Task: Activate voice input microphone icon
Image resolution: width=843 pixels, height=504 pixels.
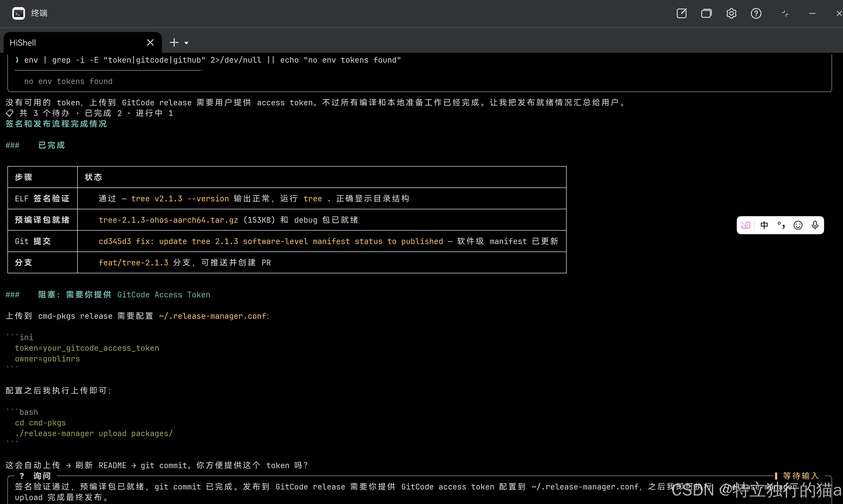Action: click(815, 225)
